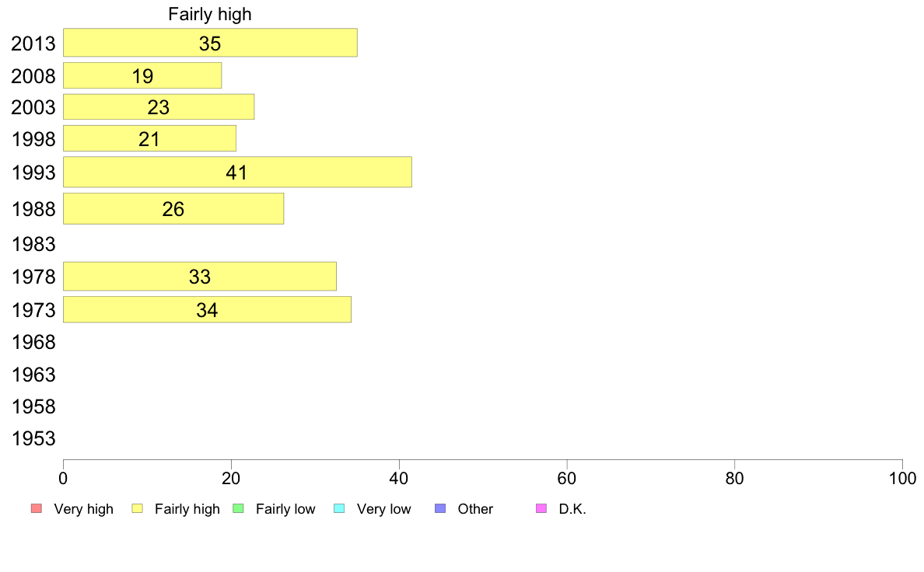
Task: Select the 1998 bar showing 21
Action: (149, 138)
